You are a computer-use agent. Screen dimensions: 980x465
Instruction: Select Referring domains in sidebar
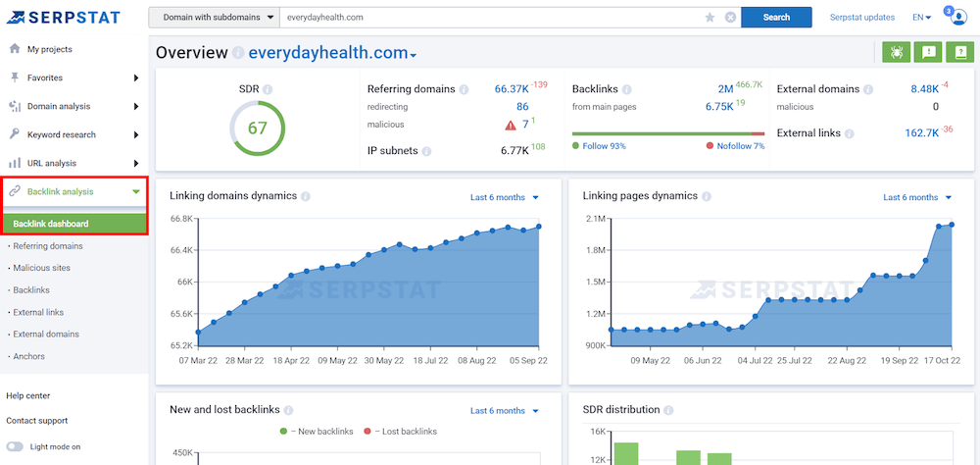point(48,246)
